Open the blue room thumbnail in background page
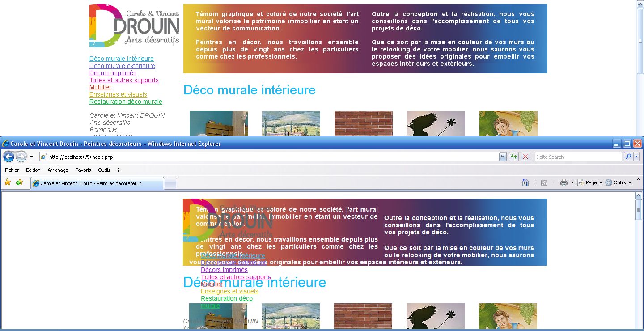The height and width of the screenshot is (331, 644). 219,123
